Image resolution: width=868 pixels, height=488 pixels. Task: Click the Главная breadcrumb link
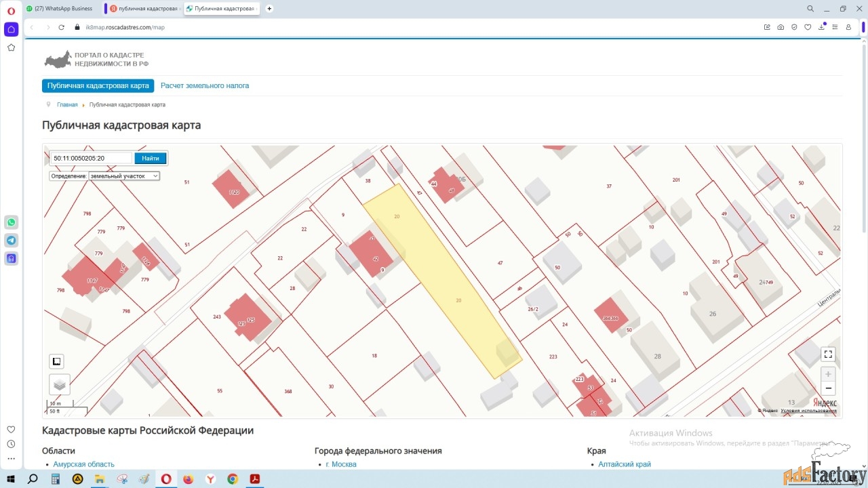[x=67, y=105]
